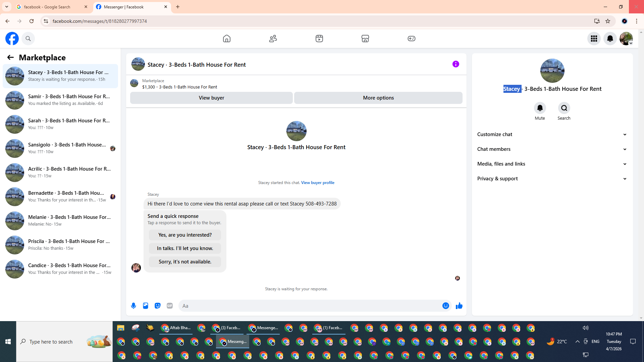Open a new Chrome tab
The width and height of the screenshot is (644, 362).
[178, 7]
